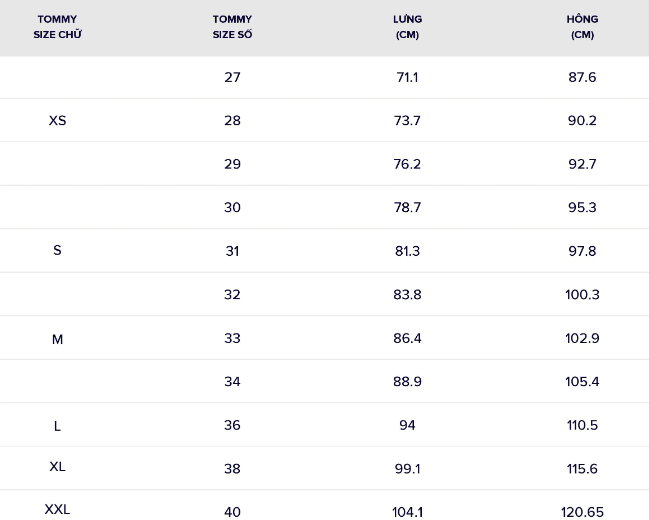Click the TOMMY SIZE SỐ column header
This screenshot has height=520, width=649.
(x=232, y=27)
